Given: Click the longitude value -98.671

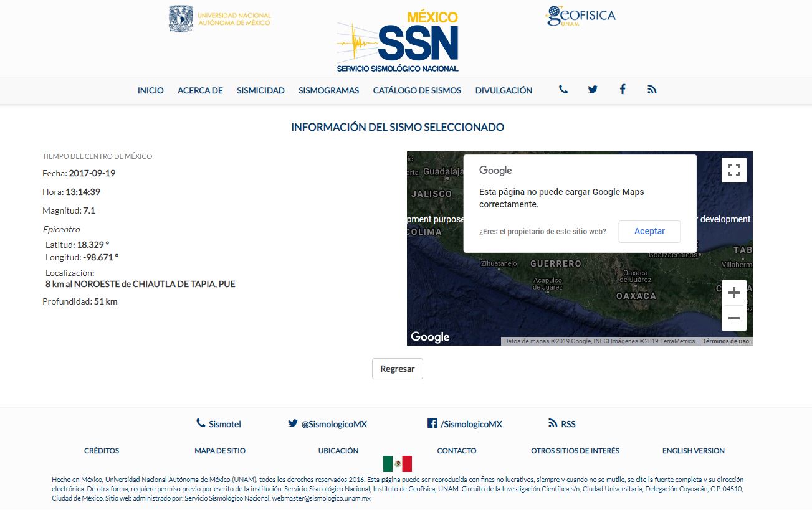Looking at the screenshot, I should (100, 257).
